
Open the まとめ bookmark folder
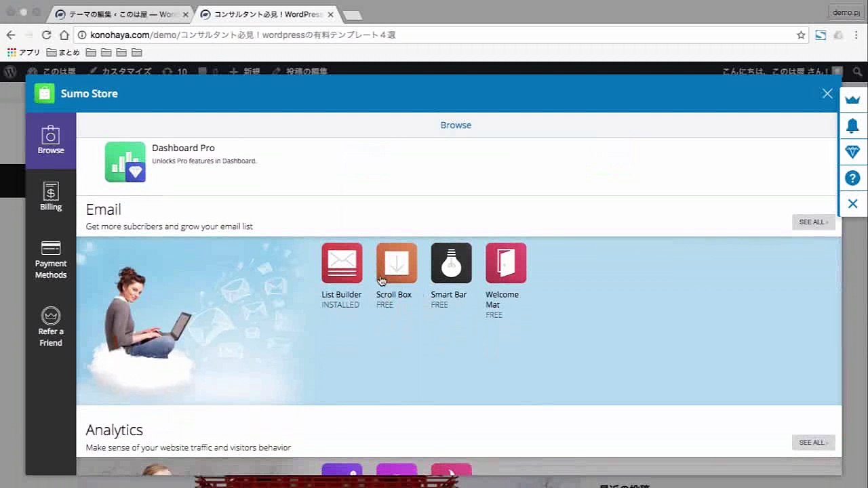pos(64,52)
